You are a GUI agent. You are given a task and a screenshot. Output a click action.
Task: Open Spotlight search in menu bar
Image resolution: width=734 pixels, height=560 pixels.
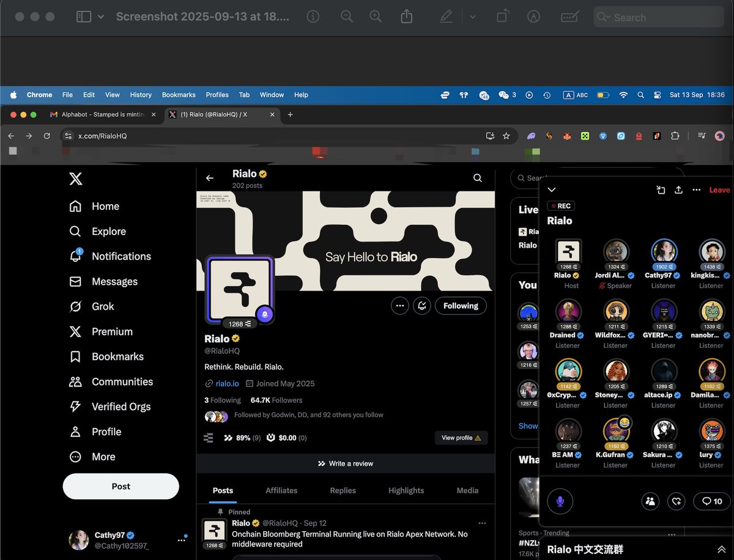tap(640, 95)
